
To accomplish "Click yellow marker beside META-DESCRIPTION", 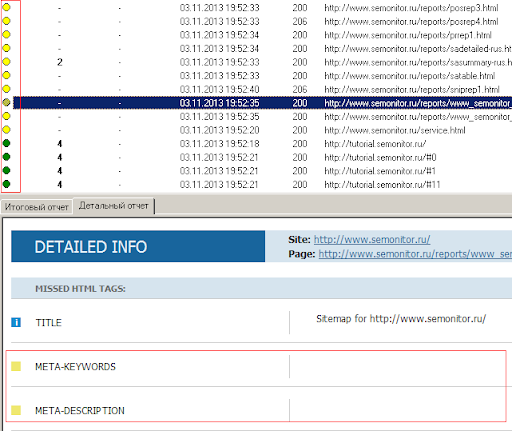I will pyautogui.click(x=16, y=410).
